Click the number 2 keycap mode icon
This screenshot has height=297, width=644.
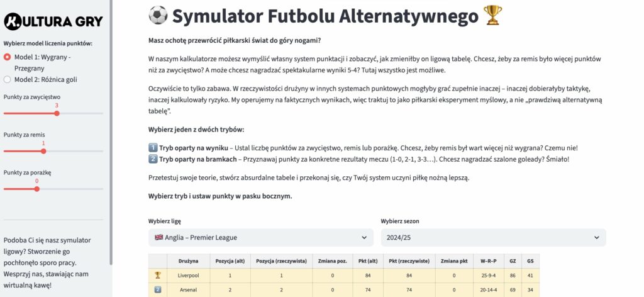153,159
